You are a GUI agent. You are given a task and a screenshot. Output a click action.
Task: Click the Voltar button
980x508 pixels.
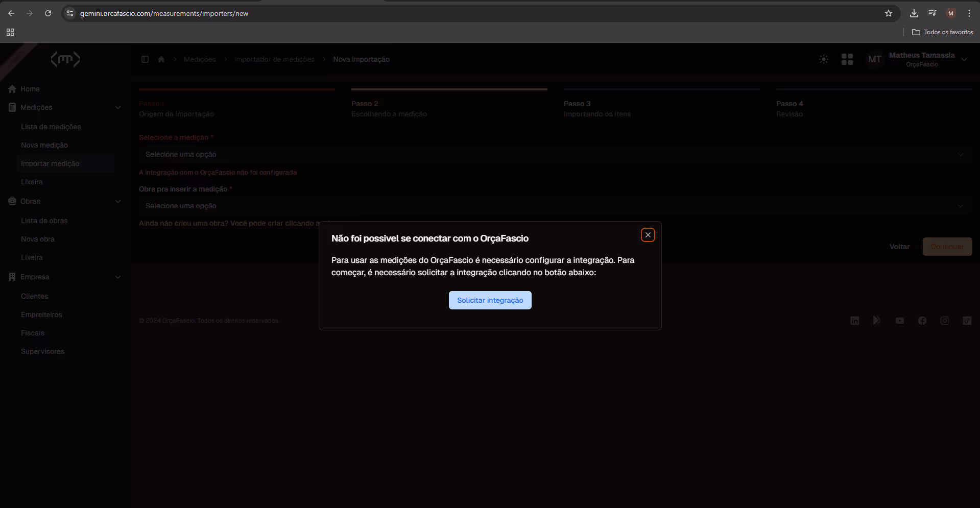[899, 247]
